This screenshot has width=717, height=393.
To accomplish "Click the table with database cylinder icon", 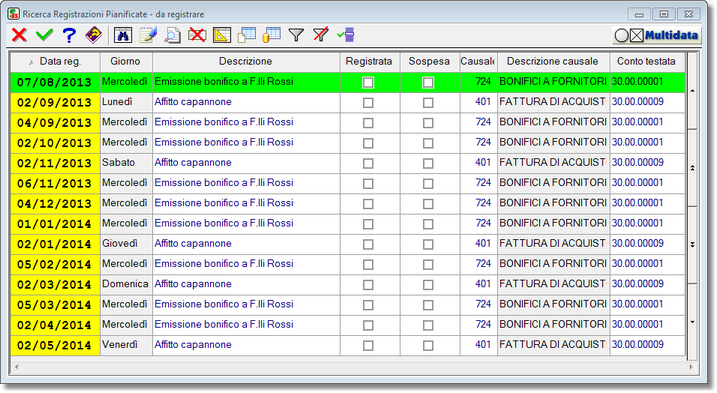I will click(x=271, y=35).
